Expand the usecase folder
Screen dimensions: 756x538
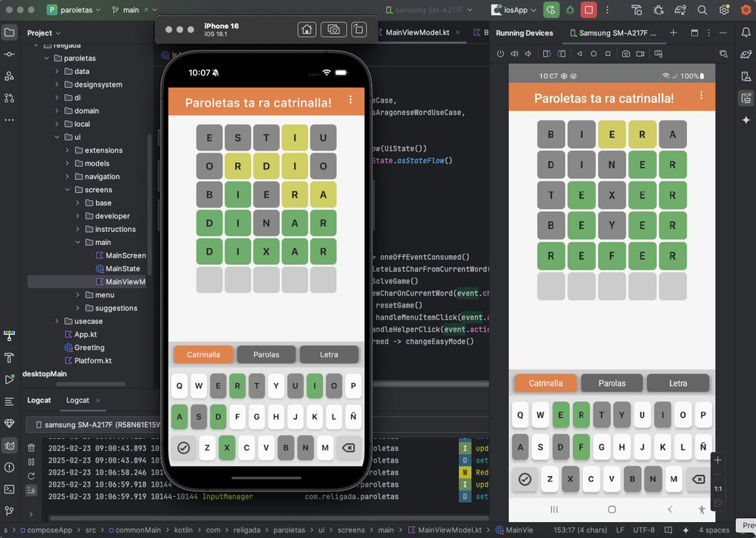point(57,321)
